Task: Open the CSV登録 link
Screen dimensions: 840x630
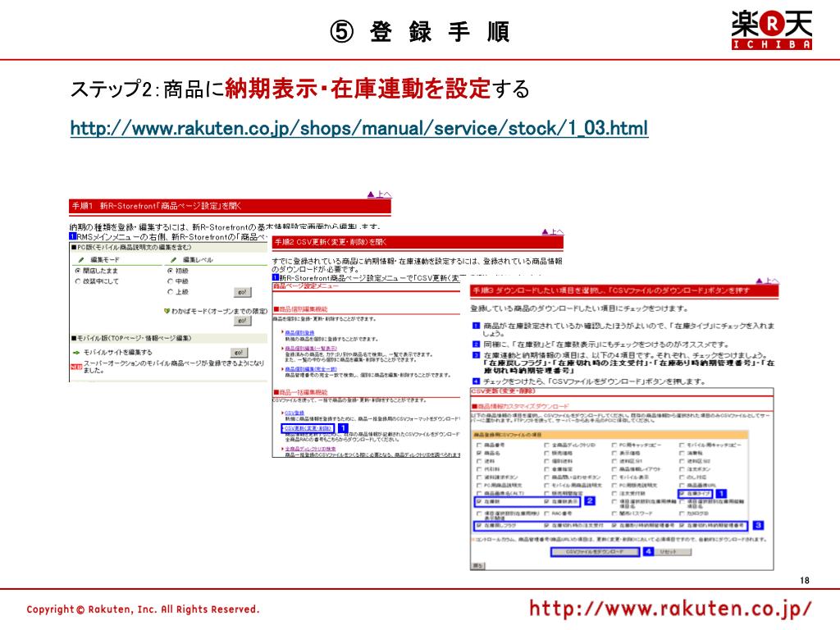Action: point(294,413)
